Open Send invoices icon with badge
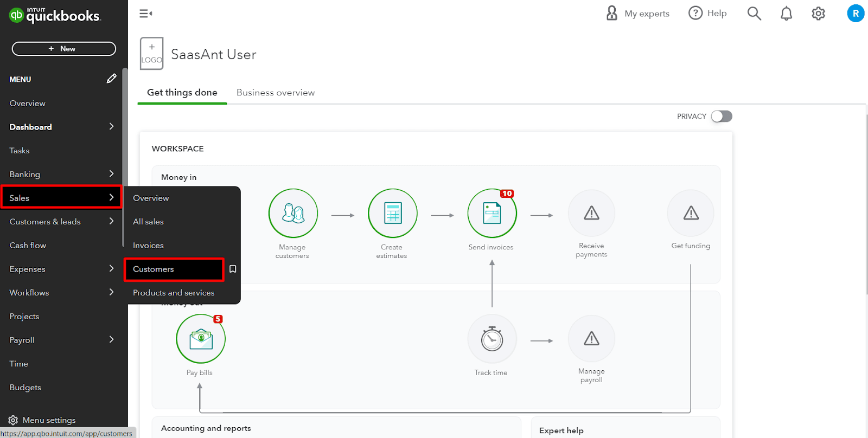The image size is (868, 438). click(492, 213)
